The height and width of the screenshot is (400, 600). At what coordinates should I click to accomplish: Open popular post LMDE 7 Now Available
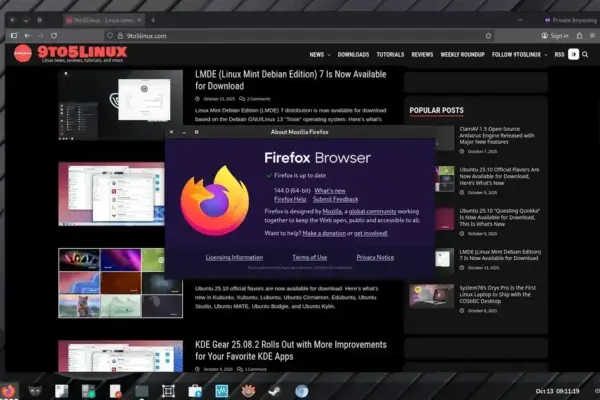500,255
